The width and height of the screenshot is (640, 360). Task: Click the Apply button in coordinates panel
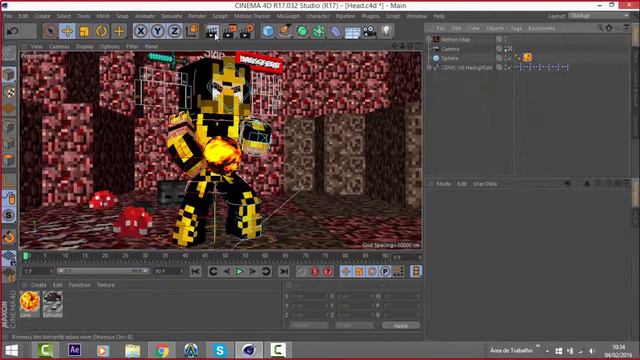401,325
